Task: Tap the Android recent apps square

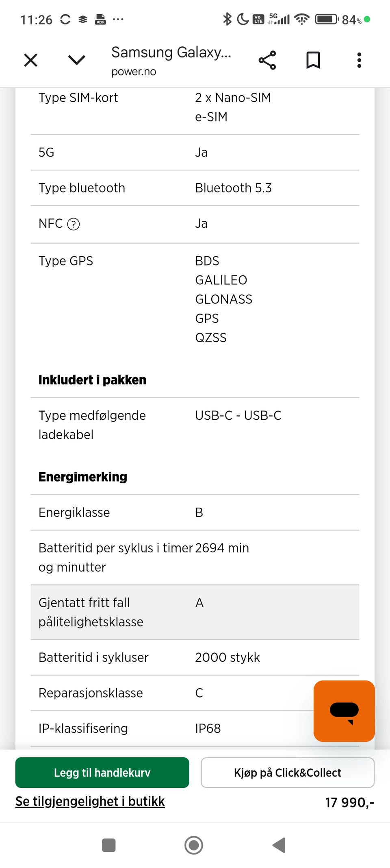Action: (109, 845)
